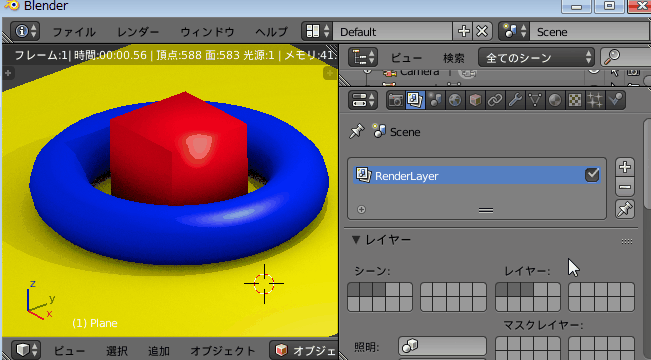Viewport: 651px width, 360px height.
Task: Toggle render layer 1 under レイヤー:
Action: point(502,290)
